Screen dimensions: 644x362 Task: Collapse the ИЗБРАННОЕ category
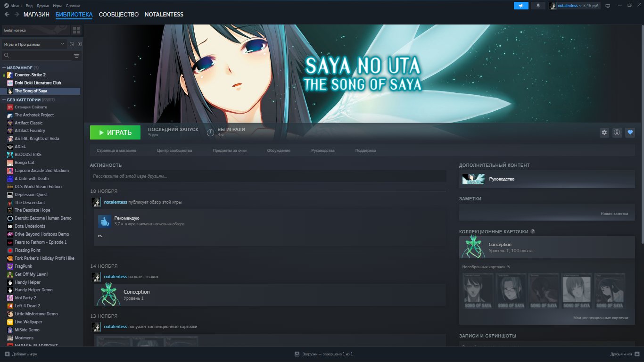[4, 68]
